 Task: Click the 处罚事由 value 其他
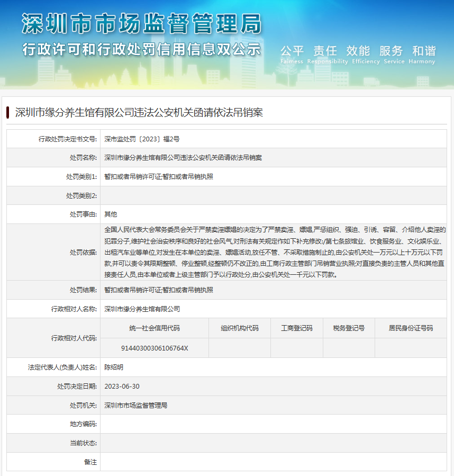111,214
